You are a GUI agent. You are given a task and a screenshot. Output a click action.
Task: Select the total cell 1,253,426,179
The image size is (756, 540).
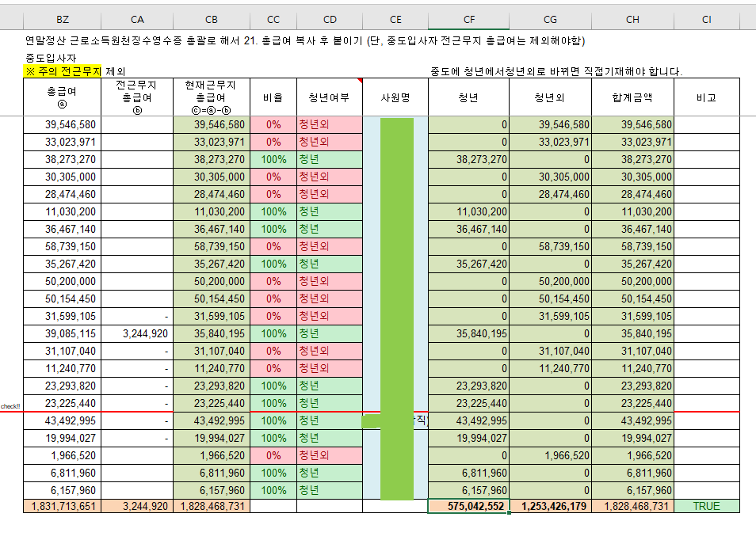[x=549, y=506]
